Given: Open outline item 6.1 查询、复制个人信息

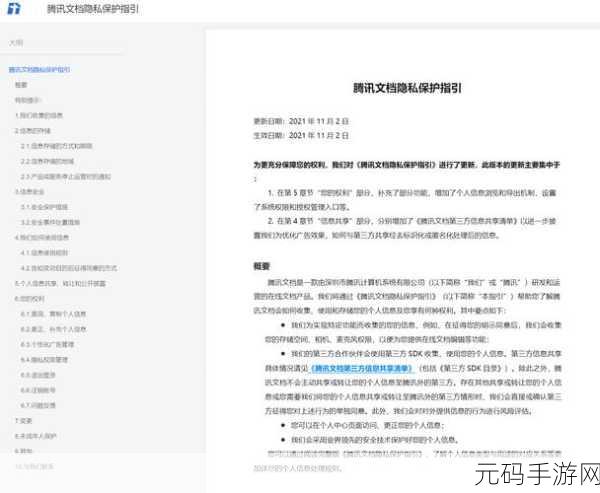Looking at the screenshot, I should pyautogui.click(x=53, y=314).
